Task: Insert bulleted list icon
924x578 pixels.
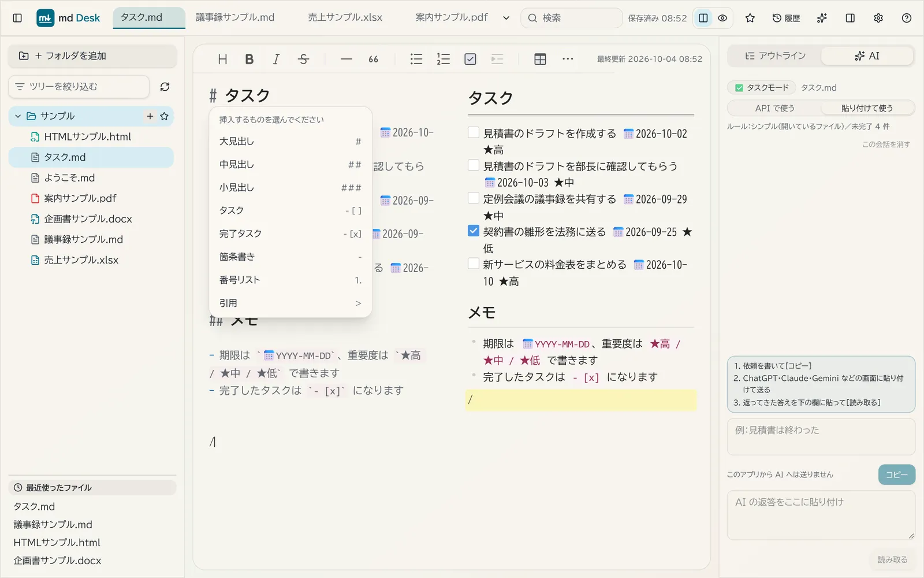Action: [416, 59]
